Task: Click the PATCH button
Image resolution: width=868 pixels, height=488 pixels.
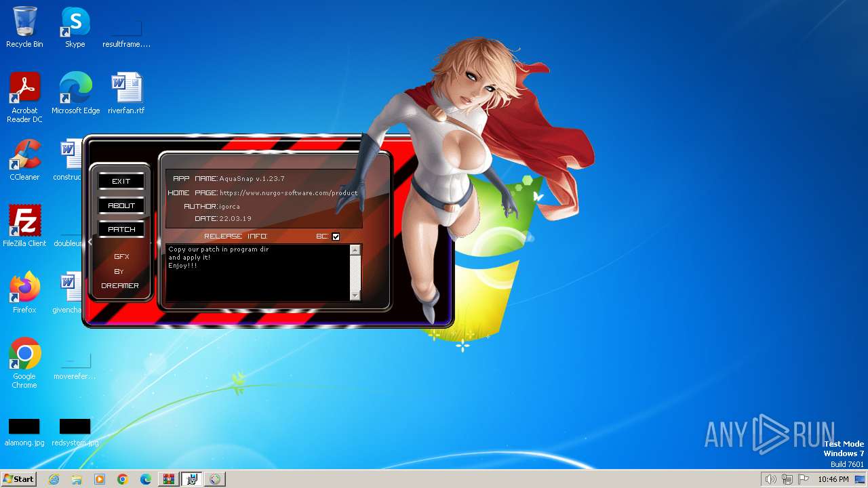Action: 121,229
